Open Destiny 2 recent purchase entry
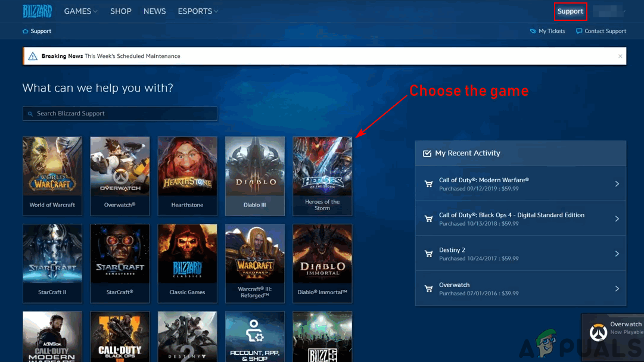 coord(520,254)
